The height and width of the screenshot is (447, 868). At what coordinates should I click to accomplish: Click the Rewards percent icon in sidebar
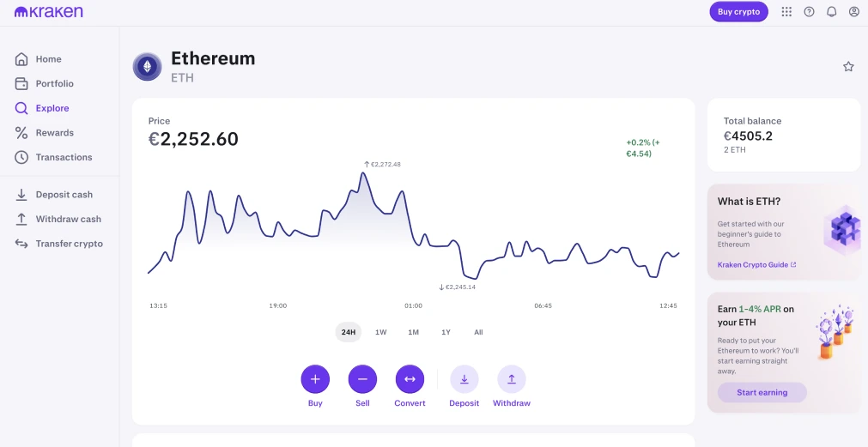tap(21, 133)
